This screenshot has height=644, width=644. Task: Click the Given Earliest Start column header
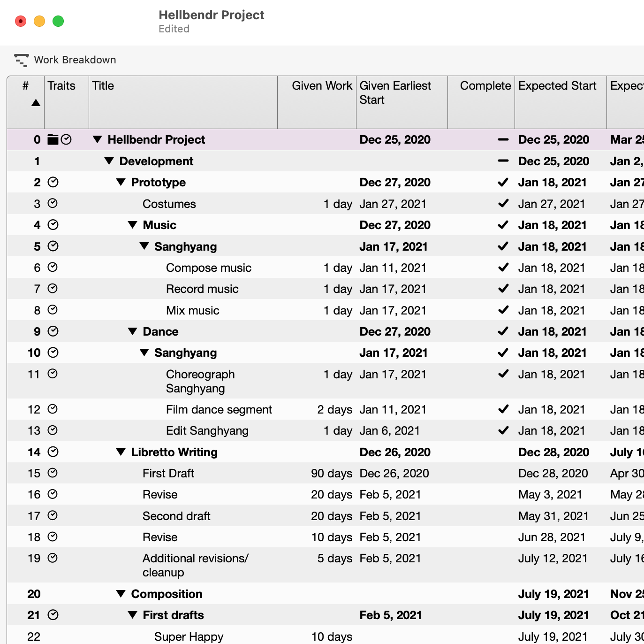[x=402, y=102]
